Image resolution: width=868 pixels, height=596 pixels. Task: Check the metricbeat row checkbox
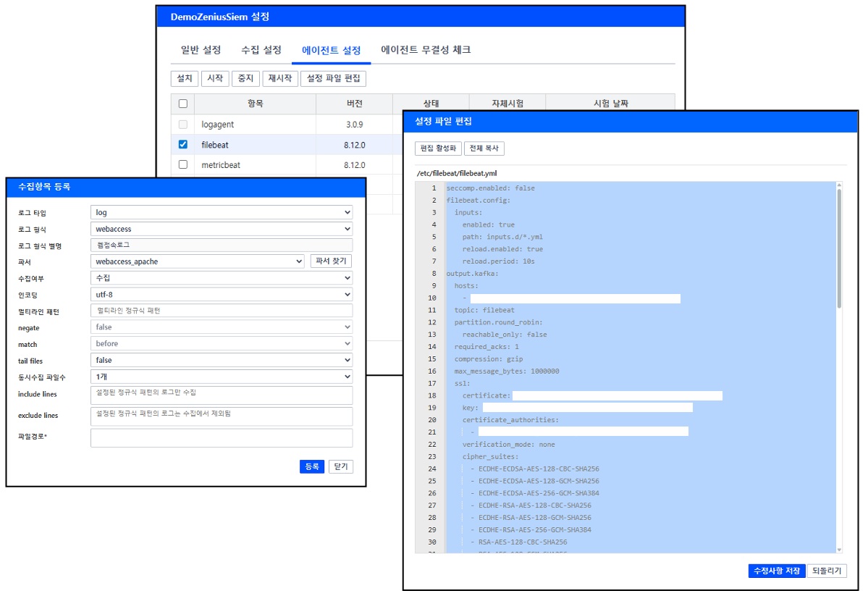183,165
